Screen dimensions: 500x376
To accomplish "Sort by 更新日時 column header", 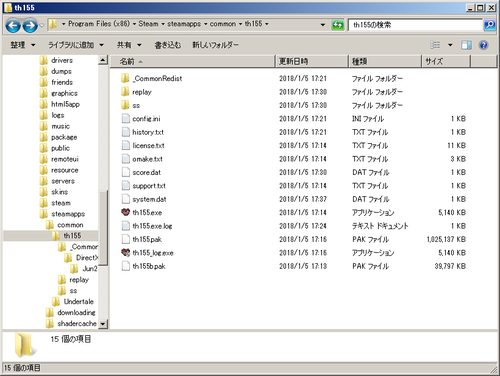I will point(312,61).
